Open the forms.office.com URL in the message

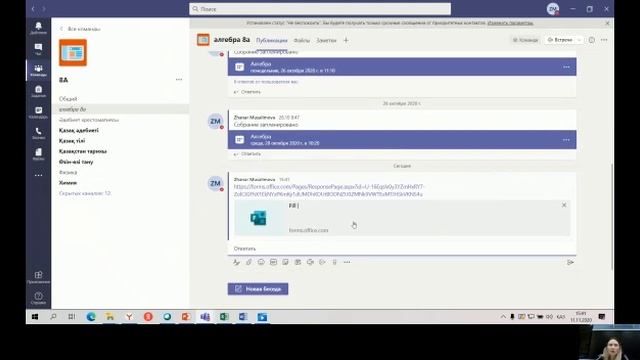pos(329,191)
